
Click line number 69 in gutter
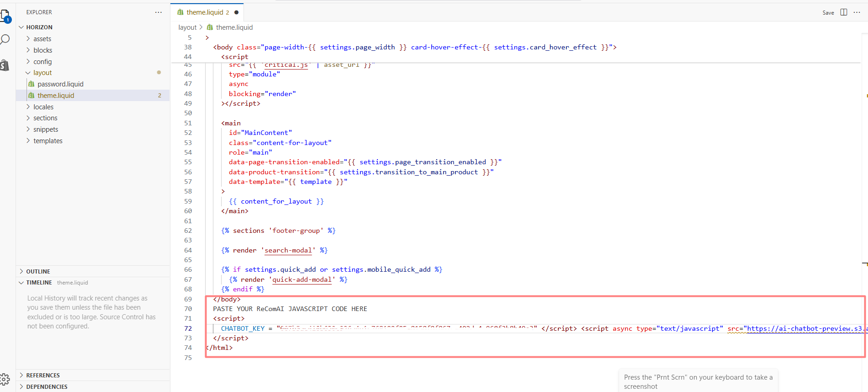188,299
